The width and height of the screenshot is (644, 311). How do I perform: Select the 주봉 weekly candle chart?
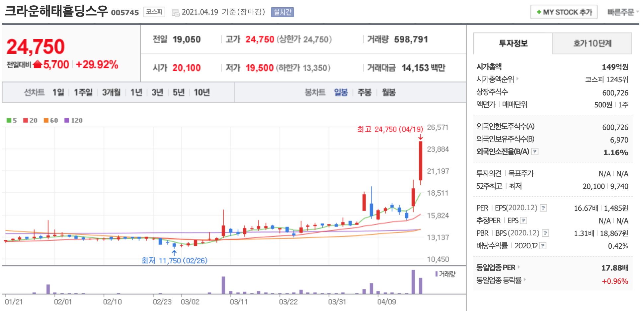click(364, 92)
